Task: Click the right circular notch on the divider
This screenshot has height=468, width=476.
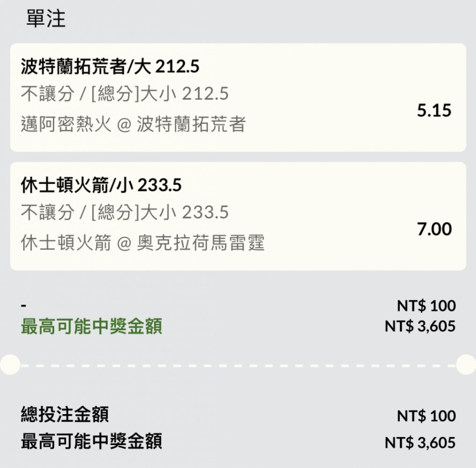Action: pos(466,365)
